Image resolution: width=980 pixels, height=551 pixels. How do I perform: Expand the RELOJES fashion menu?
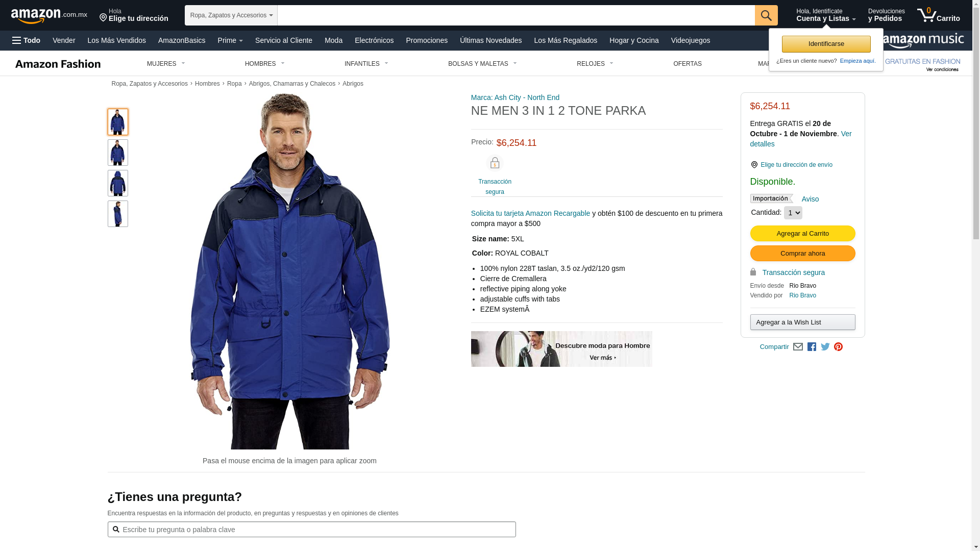pos(595,64)
